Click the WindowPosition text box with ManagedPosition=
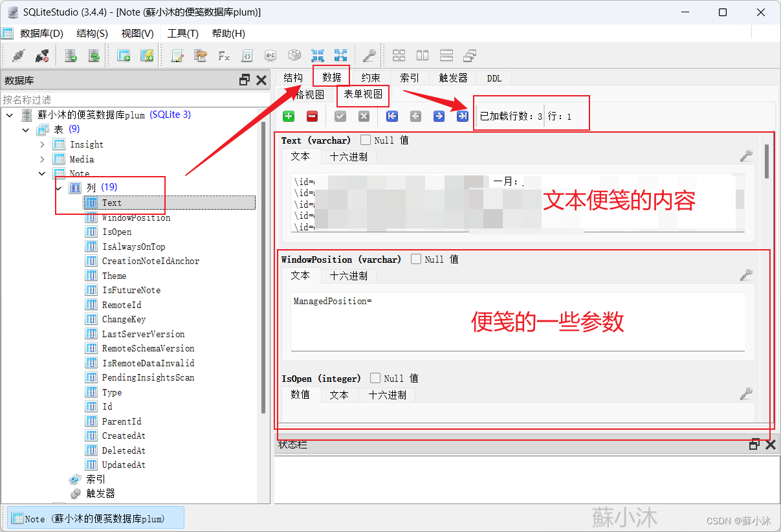This screenshot has height=532, width=781. tap(518, 321)
